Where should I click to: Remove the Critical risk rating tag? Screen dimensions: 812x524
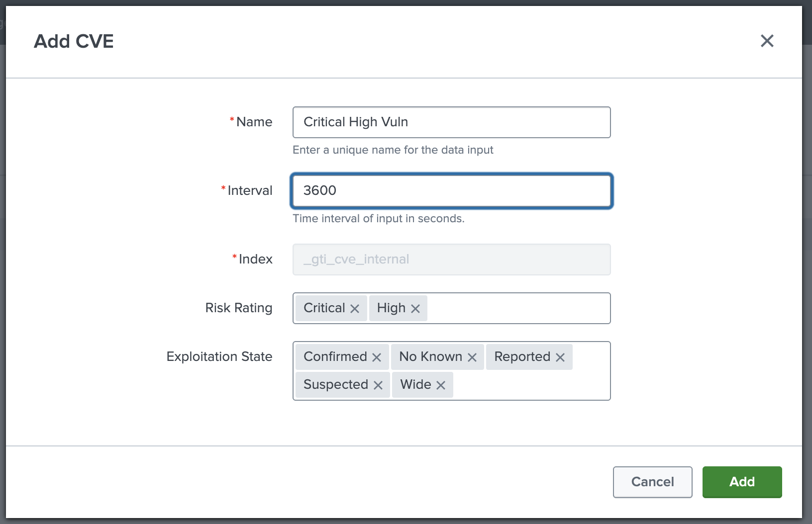[355, 309]
